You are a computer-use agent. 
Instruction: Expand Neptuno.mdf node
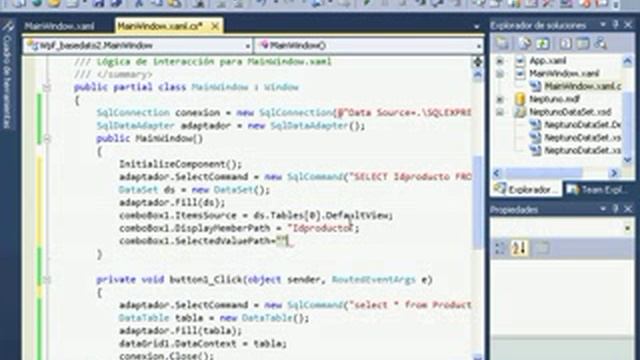[x=500, y=99]
